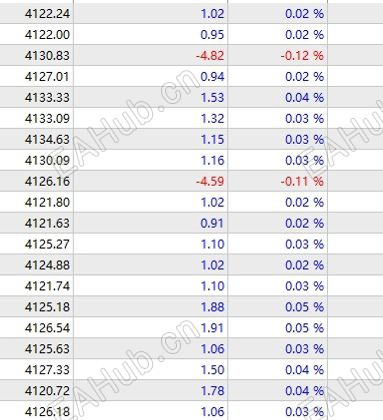Click profit 1.10 in the 4121.74 row
383x420 pixels.
pyautogui.click(x=212, y=286)
